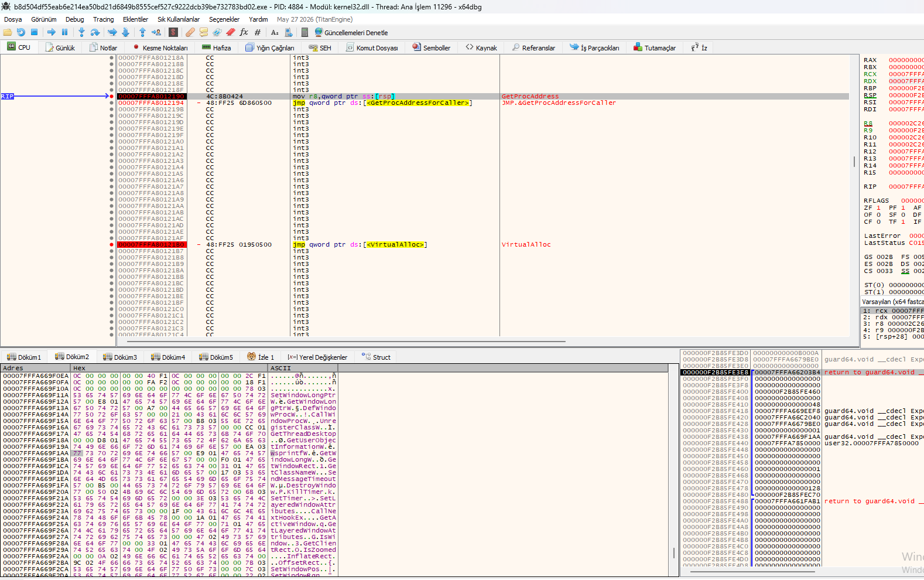The width and height of the screenshot is (924, 580).
Task: Open the comments speech bubble icon
Action: 204,32
